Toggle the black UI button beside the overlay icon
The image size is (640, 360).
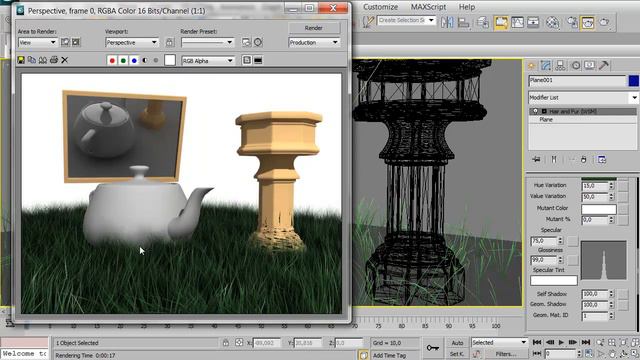pos(258,60)
